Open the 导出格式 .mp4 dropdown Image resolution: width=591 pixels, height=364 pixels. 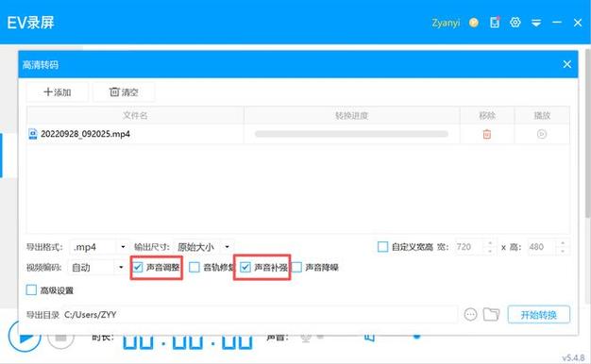click(99, 247)
